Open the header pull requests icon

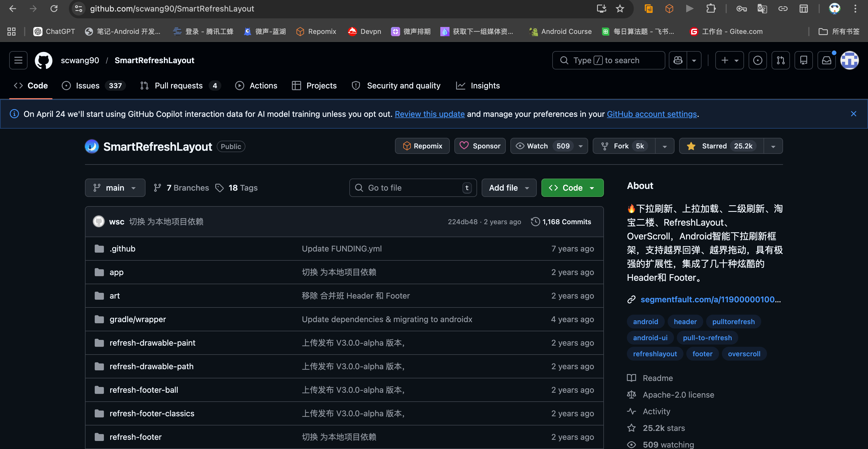click(780, 60)
